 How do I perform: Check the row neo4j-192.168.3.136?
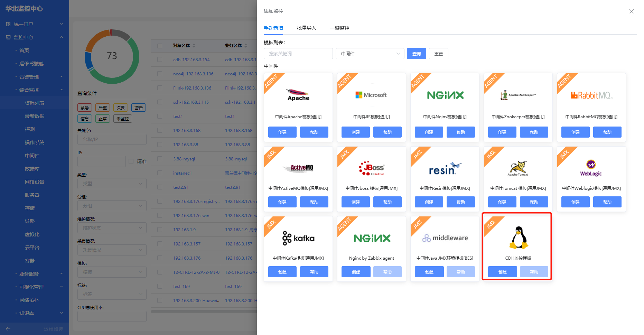click(x=160, y=74)
